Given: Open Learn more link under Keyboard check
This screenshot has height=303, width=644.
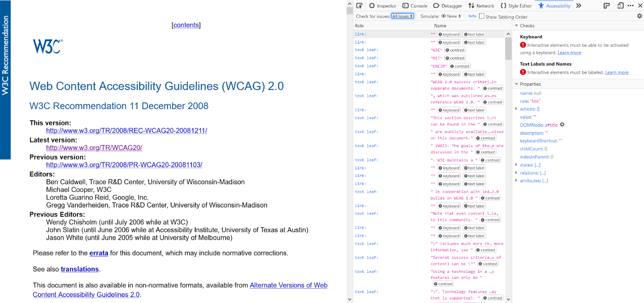Looking at the screenshot, I should tap(569, 52).
